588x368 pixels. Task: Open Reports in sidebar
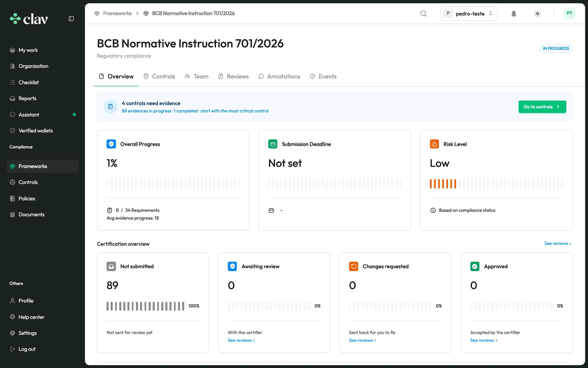point(42,98)
